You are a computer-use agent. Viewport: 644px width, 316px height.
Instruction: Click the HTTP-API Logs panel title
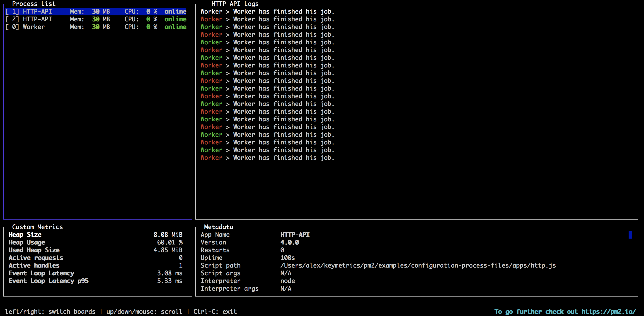tap(235, 4)
